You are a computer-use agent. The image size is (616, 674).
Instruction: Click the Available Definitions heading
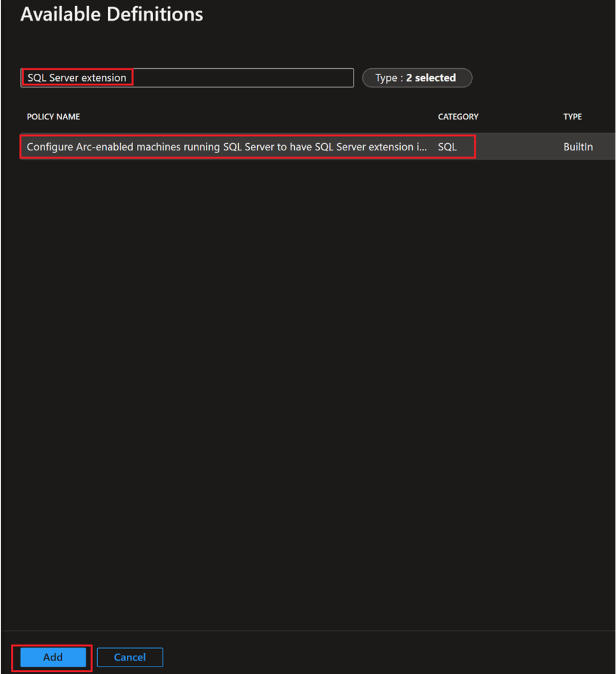[112, 14]
